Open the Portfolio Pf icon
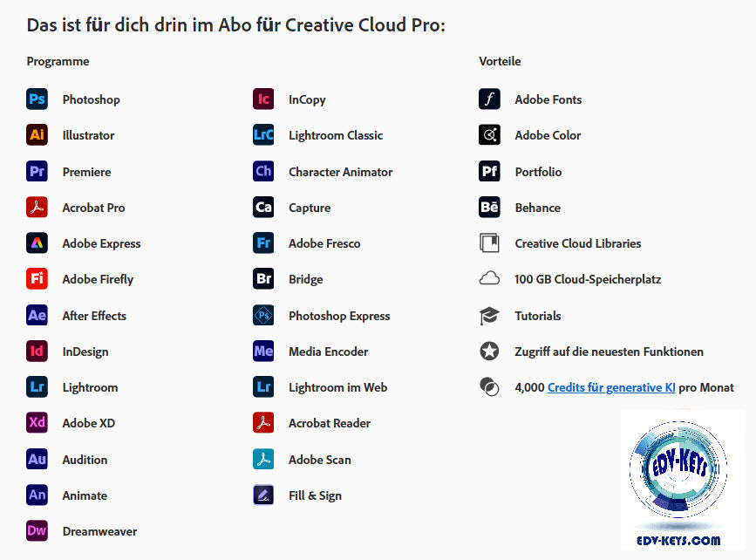This screenshot has height=560, width=756. point(489,171)
